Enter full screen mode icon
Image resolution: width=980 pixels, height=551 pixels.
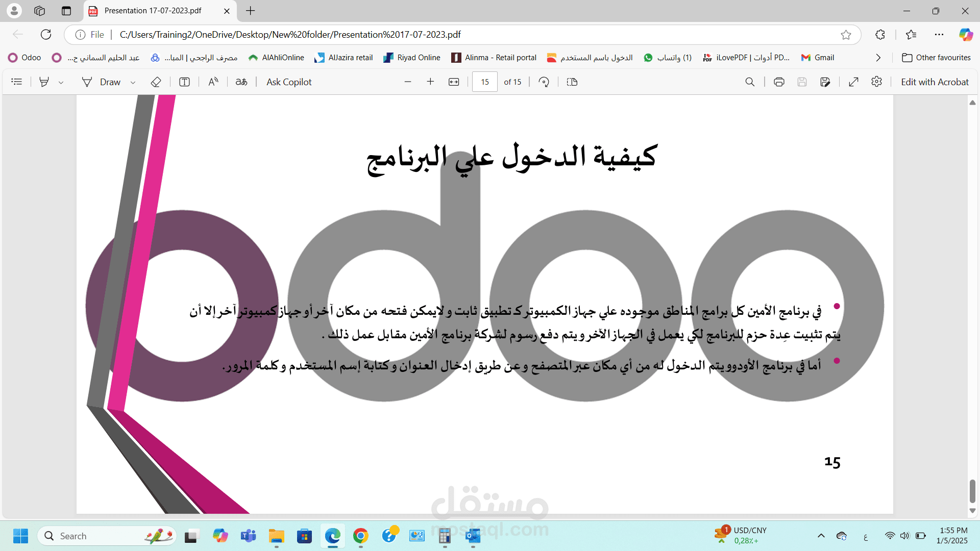point(853,82)
